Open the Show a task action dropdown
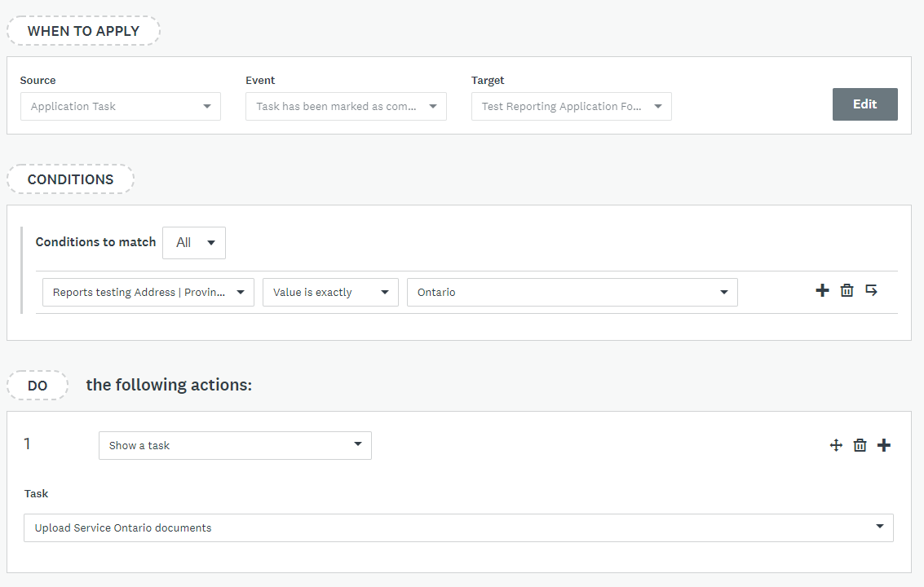Viewport: 924px width, 587px height. pyautogui.click(x=235, y=446)
